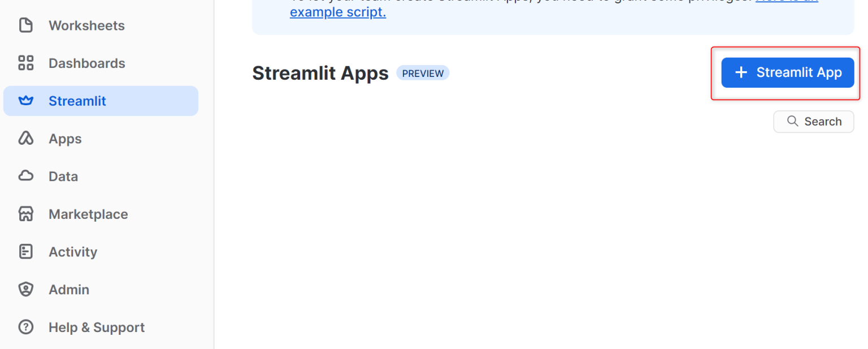Select the Activity log icon
Image resolution: width=868 pixels, height=349 pixels.
pyautogui.click(x=26, y=251)
